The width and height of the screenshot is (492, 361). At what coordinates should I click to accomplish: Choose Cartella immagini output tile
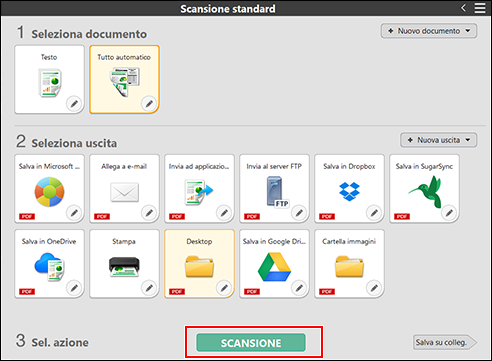[349, 263]
